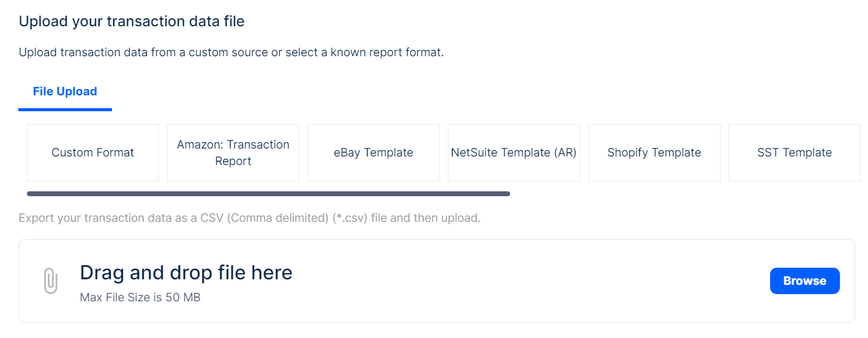Click the CSV export instruction text

(250, 218)
